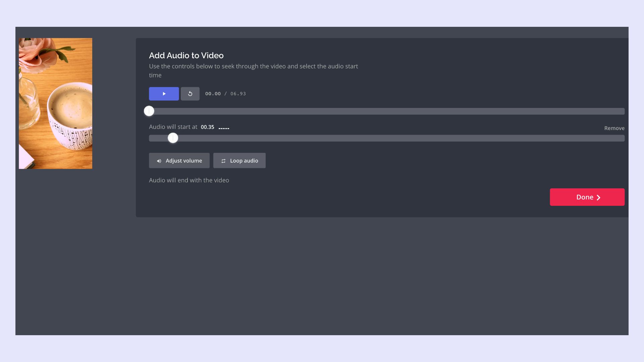
Task: Click Audio will end with video text
Action: pos(189,180)
